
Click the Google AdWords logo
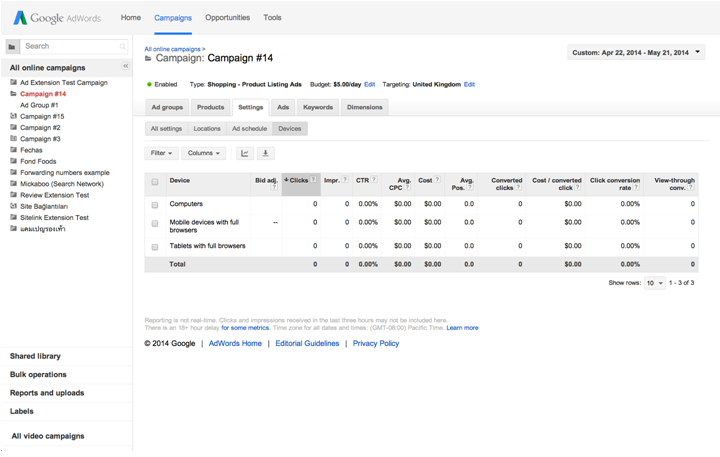click(x=56, y=18)
